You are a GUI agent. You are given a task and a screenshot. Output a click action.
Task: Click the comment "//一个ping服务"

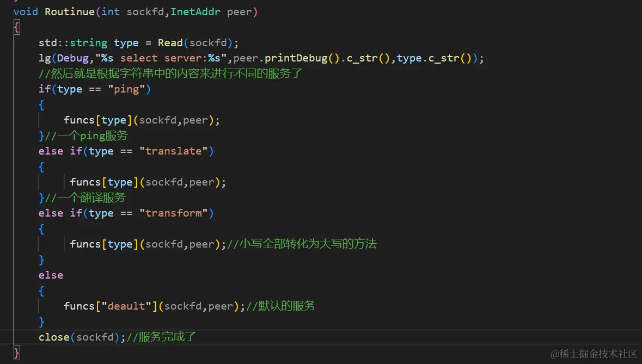pyautogui.click(x=87, y=136)
